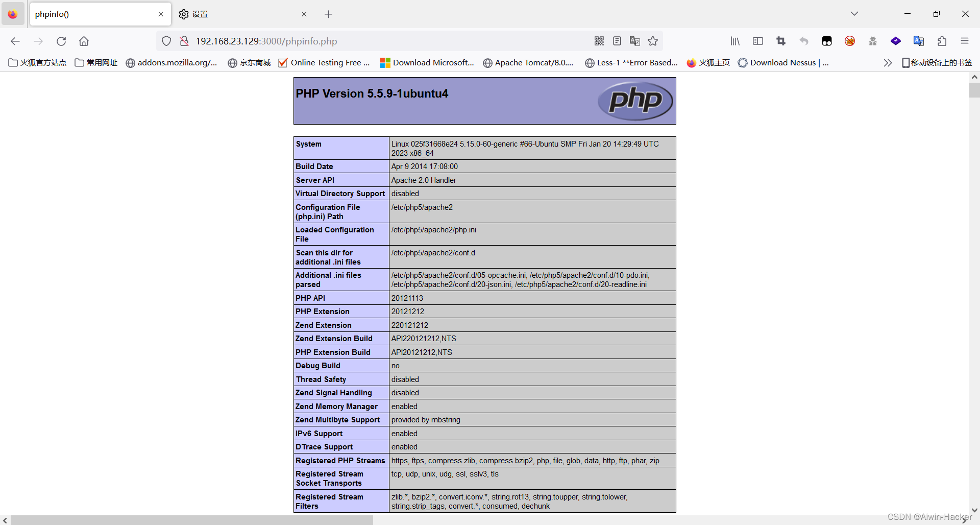Go back to the previous page

15,41
